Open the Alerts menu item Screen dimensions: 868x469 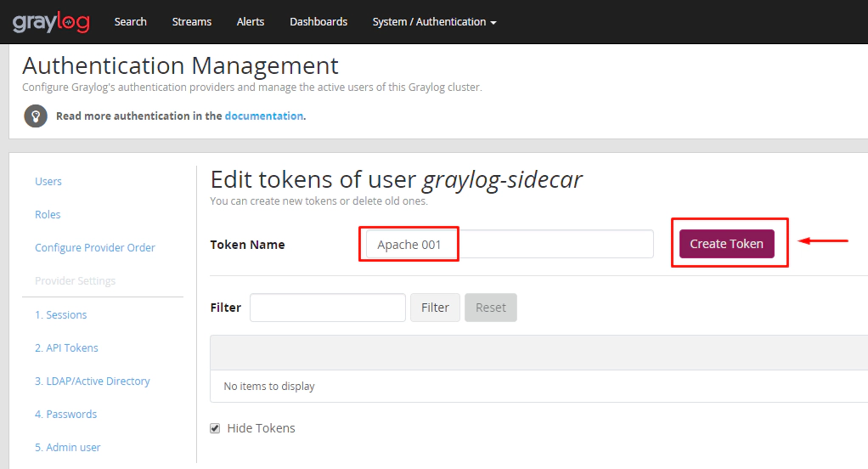[x=251, y=22]
